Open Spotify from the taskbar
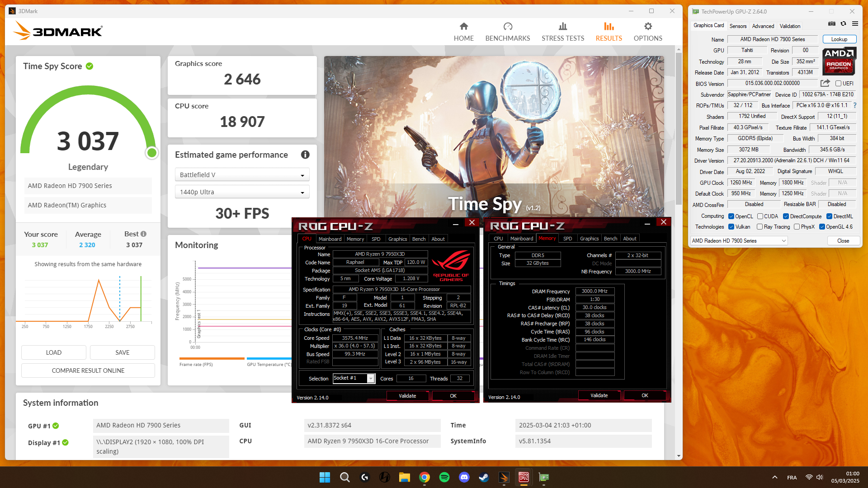Viewport: 868px width, 488px height. pyautogui.click(x=444, y=477)
